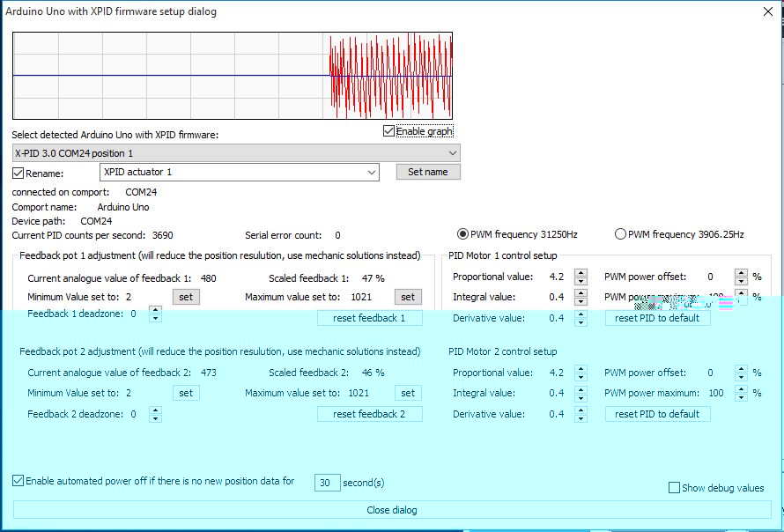784x532 pixels.
Task: Click the feedback graph display area
Action: tap(233, 76)
